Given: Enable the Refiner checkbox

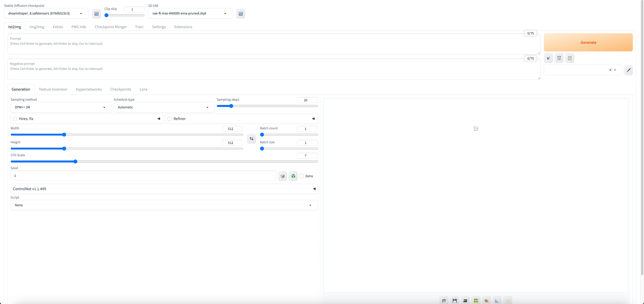Looking at the screenshot, I should [x=170, y=119].
